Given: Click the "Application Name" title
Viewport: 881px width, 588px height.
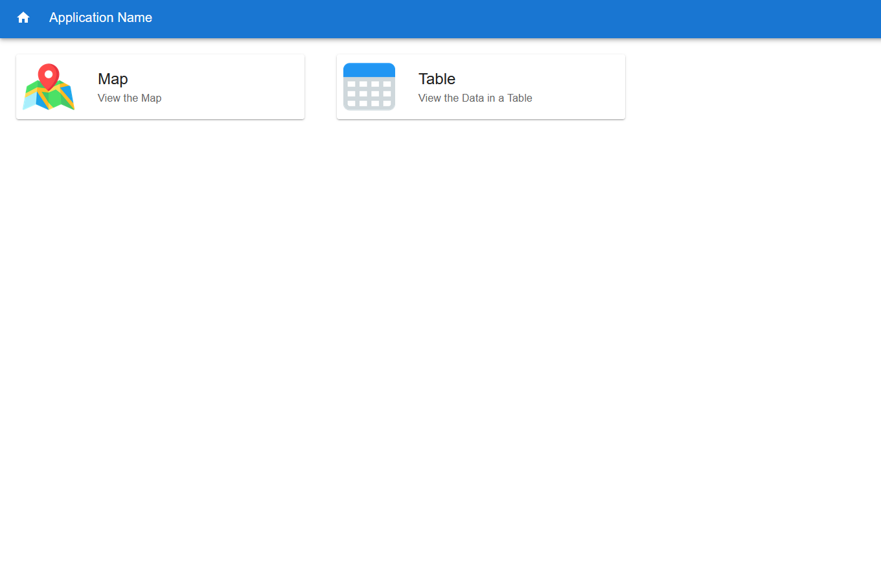Looking at the screenshot, I should [x=100, y=17].
